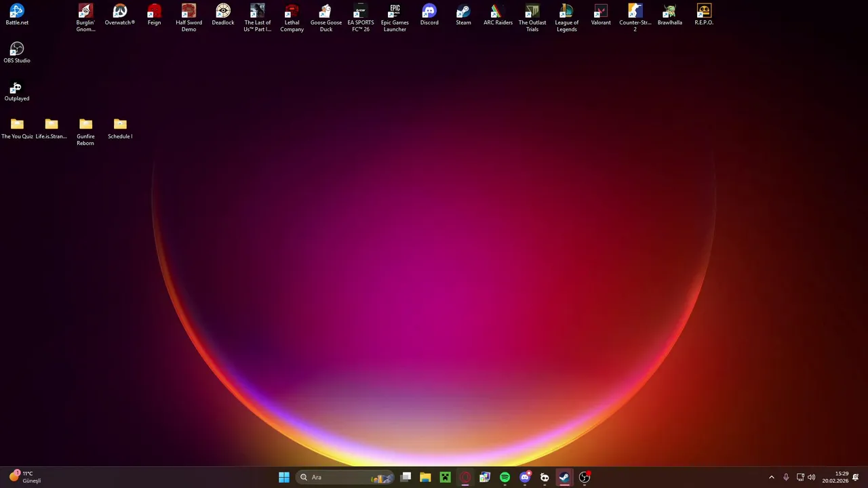Select the Schedule I folder
This screenshot has width=868, height=488.
[x=120, y=129]
